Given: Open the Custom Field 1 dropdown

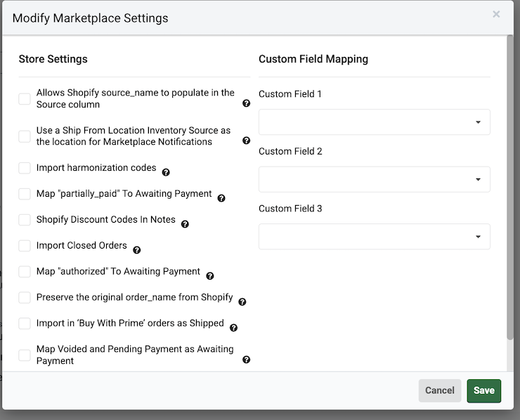Looking at the screenshot, I should coord(374,122).
